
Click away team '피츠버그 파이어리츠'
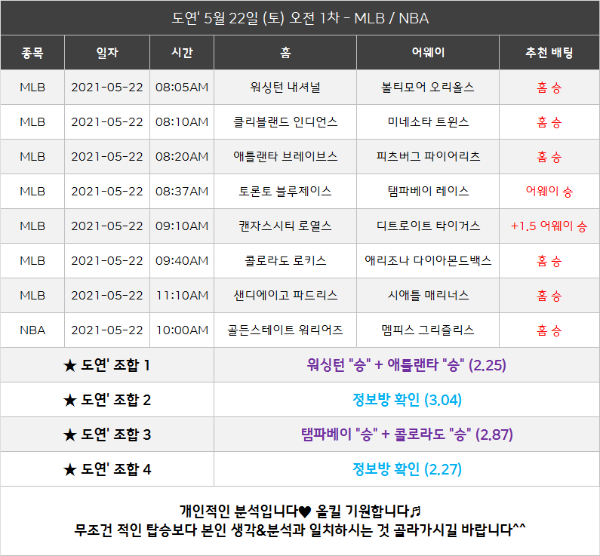click(428, 157)
